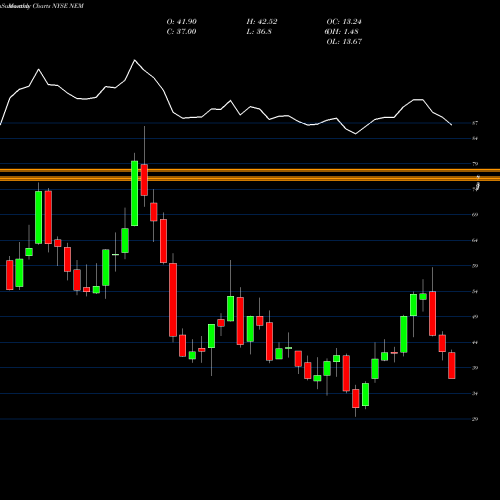Select the '64' price axis label

coord(475,240)
